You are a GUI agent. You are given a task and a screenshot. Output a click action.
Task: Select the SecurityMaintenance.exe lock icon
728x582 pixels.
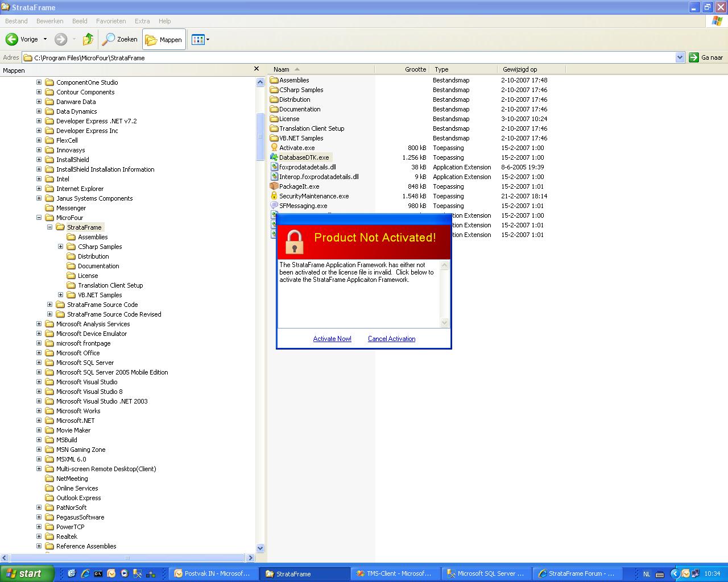(274, 196)
